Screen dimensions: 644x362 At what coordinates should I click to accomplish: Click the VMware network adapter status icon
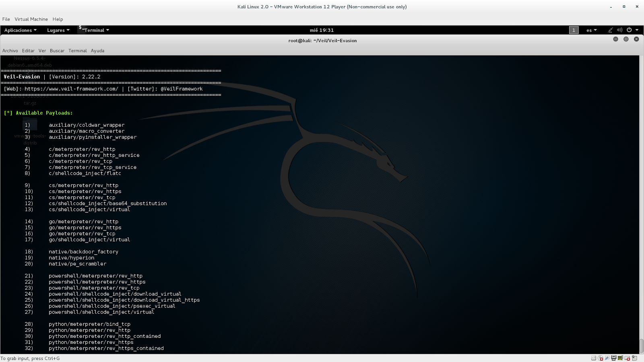pos(607,358)
